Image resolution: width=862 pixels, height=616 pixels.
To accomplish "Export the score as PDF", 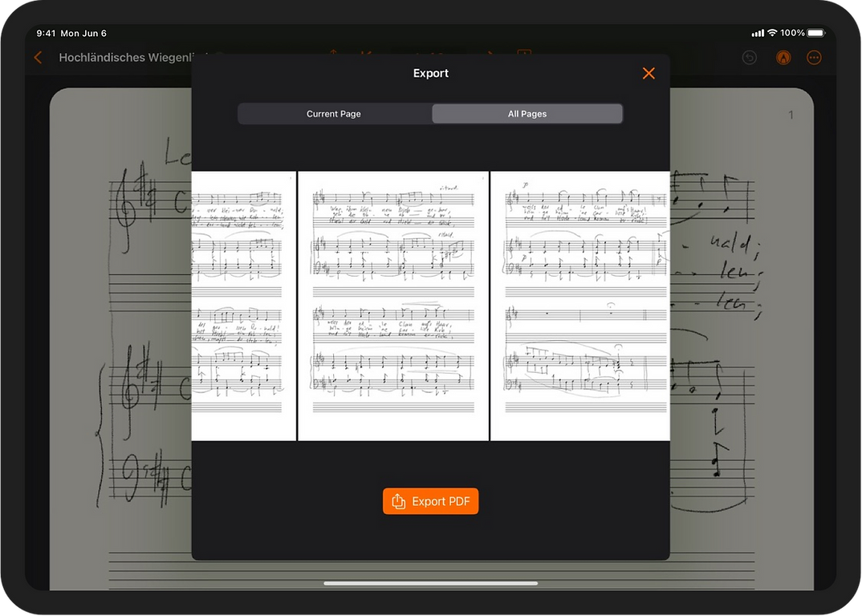I will tap(430, 500).
